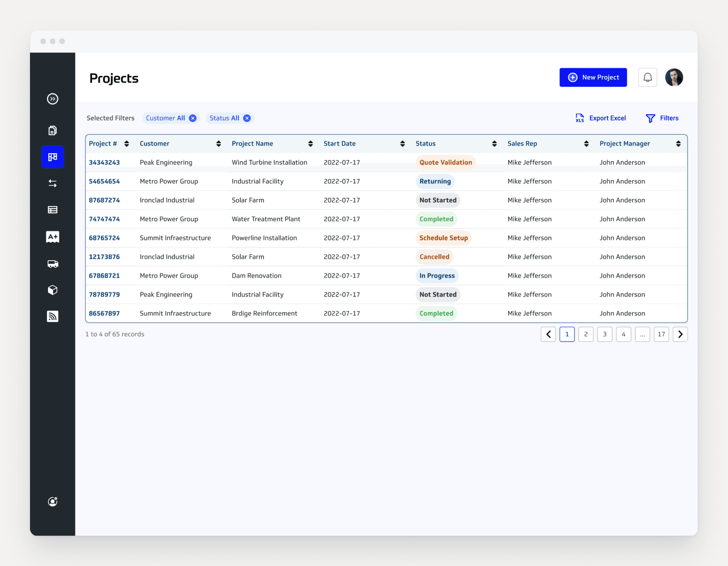This screenshot has width=728, height=566.
Task: Sort by Project Name column arrows
Action: (x=310, y=144)
